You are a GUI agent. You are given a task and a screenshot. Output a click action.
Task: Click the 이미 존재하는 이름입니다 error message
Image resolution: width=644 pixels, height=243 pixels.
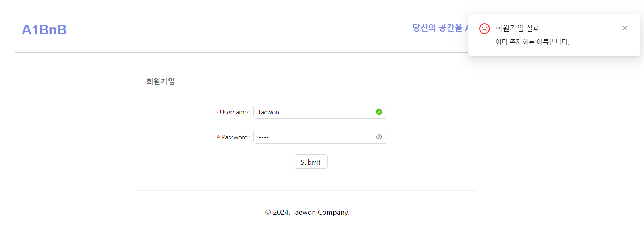coord(532,42)
